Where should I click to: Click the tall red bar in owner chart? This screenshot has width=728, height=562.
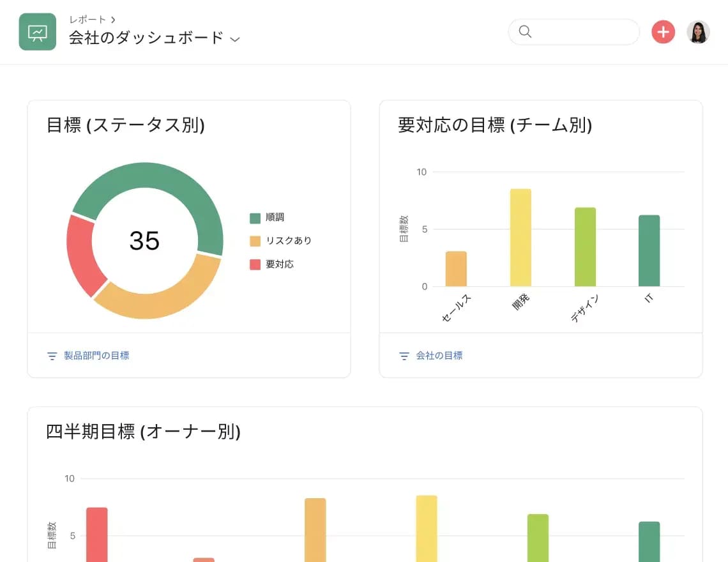(97, 535)
